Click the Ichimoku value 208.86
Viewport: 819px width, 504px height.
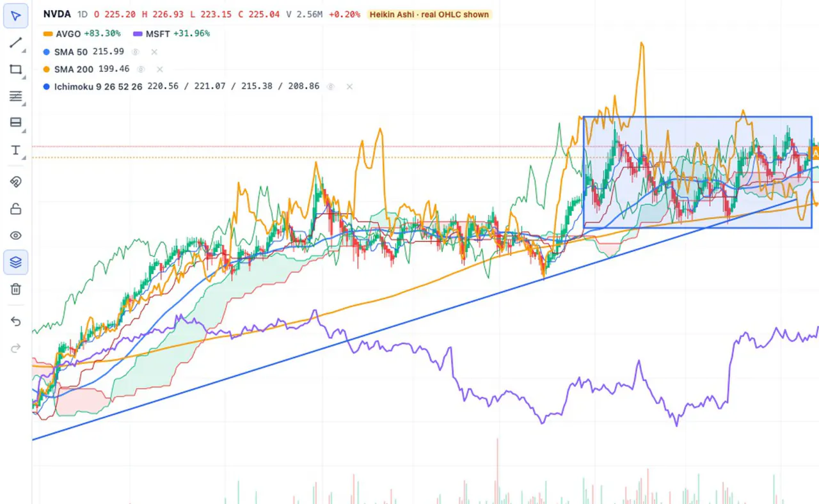pyautogui.click(x=304, y=86)
